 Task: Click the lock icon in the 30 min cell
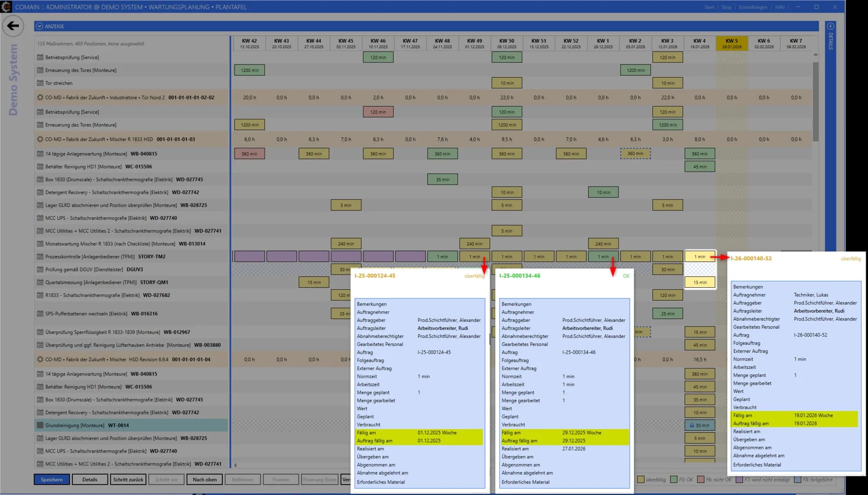691,425
